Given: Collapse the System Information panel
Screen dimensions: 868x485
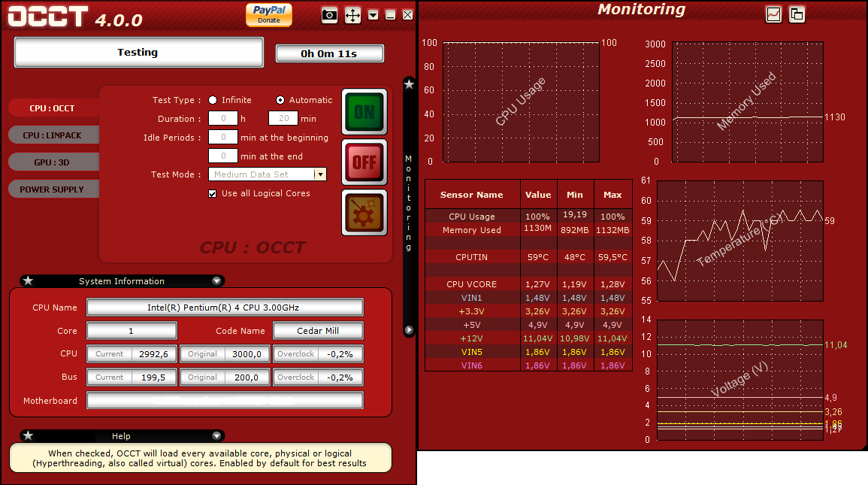Looking at the screenshot, I should (x=218, y=280).
